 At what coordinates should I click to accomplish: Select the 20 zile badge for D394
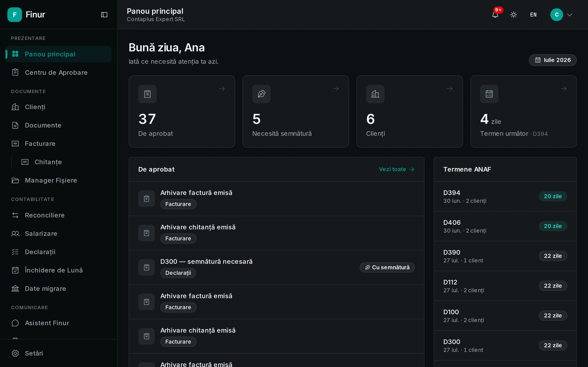553,196
